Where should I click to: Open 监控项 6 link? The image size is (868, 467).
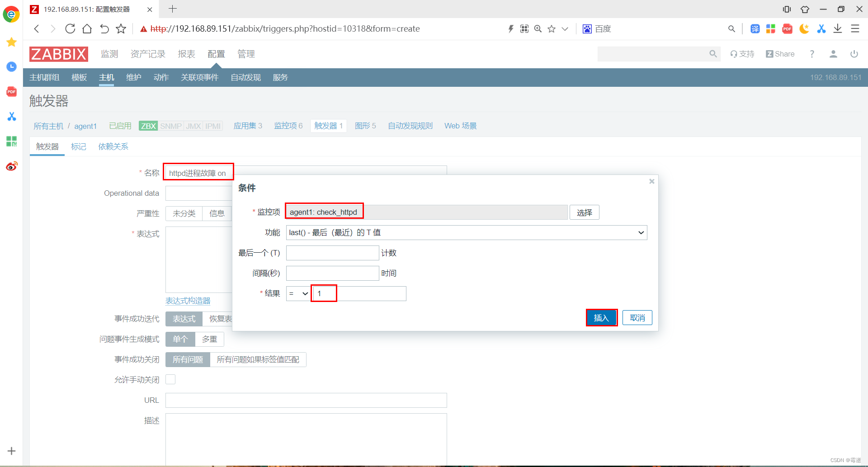click(288, 126)
